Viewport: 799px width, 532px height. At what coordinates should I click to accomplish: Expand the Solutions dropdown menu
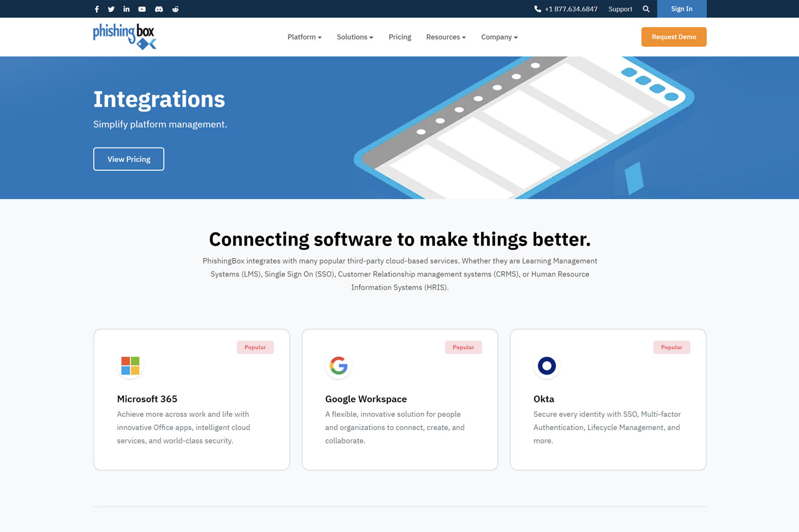[x=355, y=37]
